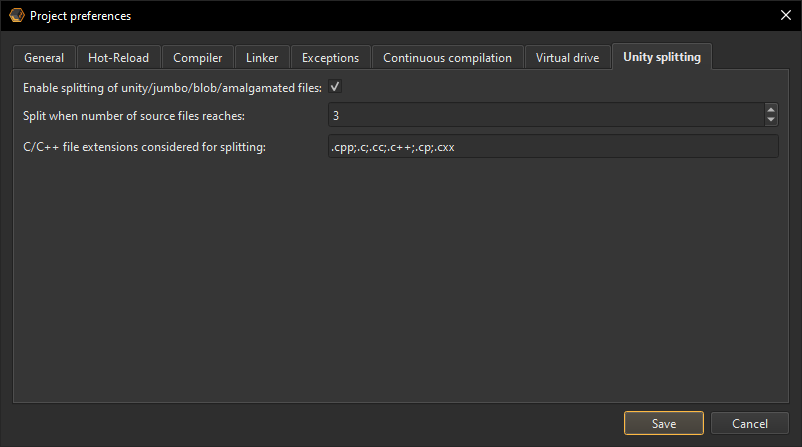Close the Project preferences window
The image size is (802, 447).
tap(786, 15)
